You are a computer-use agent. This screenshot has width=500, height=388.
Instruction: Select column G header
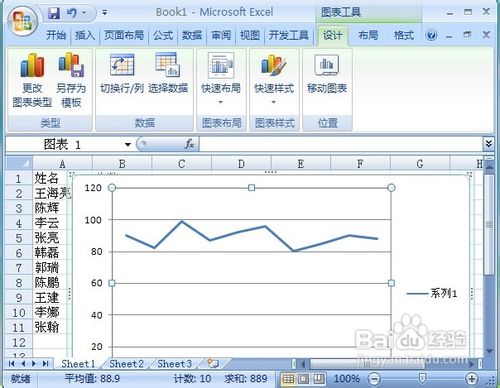pos(420,164)
